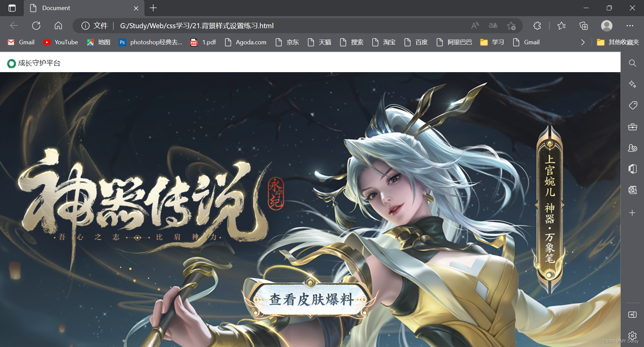The image size is (644, 347).
Task: Open the Microsoft 365 sidebar icon
Action: point(632,169)
